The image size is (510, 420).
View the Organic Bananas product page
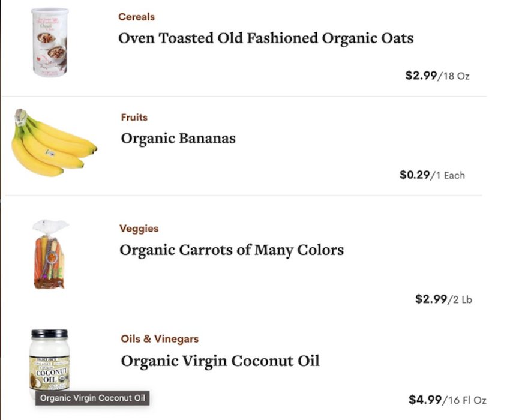tap(178, 138)
